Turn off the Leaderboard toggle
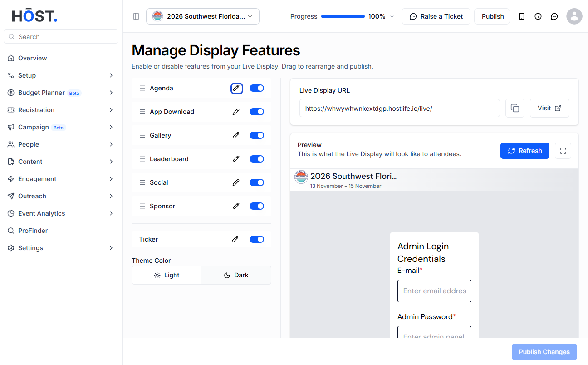588x365 pixels. click(x=257, y=159)
